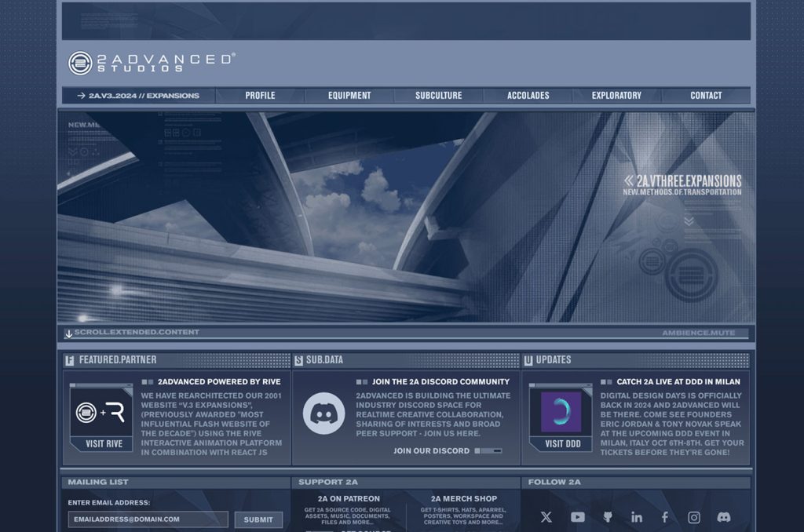804x532 pixels.
Task: Switch to the Subculture section
Action: (438, 95)
